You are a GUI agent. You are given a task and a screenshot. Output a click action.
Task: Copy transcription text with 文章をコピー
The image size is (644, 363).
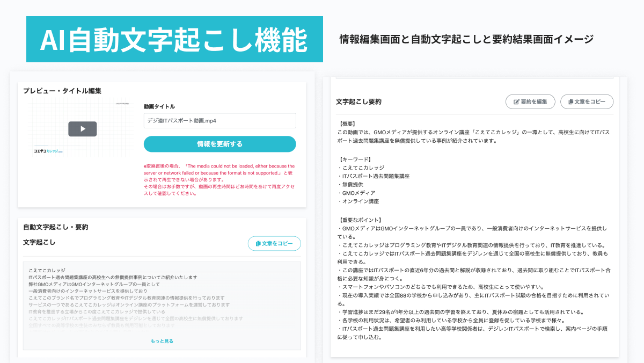point(274,244)
